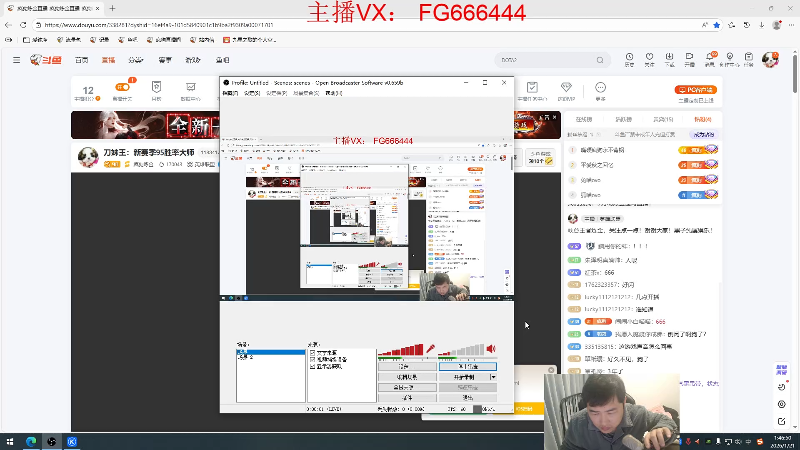The height and width of the screenshot is (450, 800).
Task: Click the exit button in OBS
Action: 468,398
